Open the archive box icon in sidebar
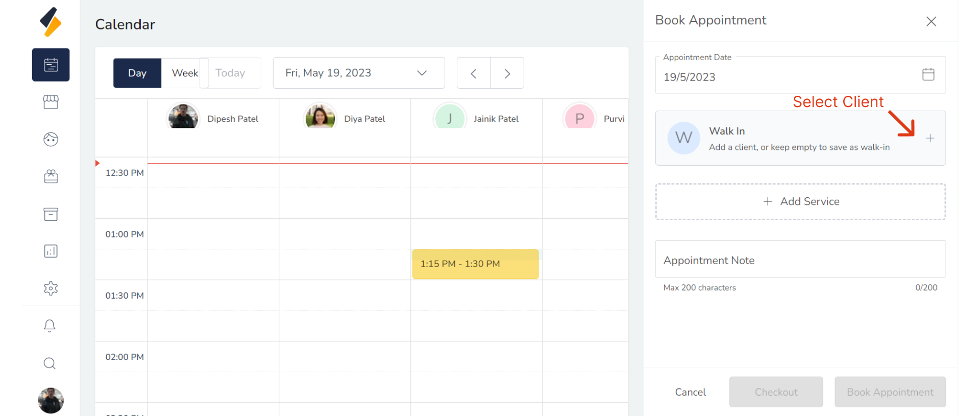The height and width of the screenshot is (416, 980). click(x=51, y=214)
